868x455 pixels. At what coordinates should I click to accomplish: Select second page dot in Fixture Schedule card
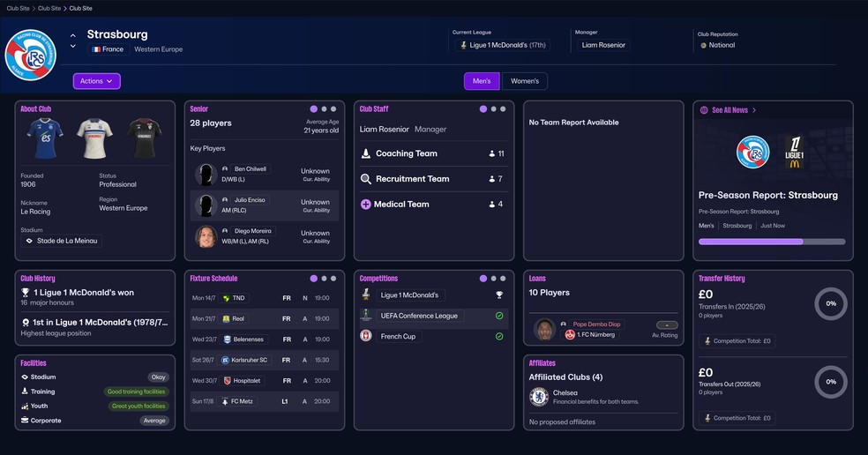tap(325, 279)
